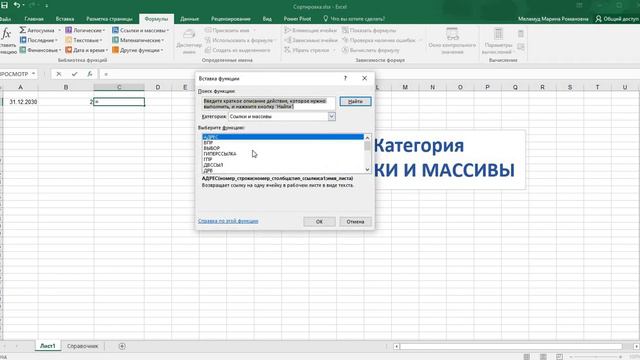The image size is (640, 360).
Task: Click the calculate-now calculator icon
Action: [x=520, y=34]
